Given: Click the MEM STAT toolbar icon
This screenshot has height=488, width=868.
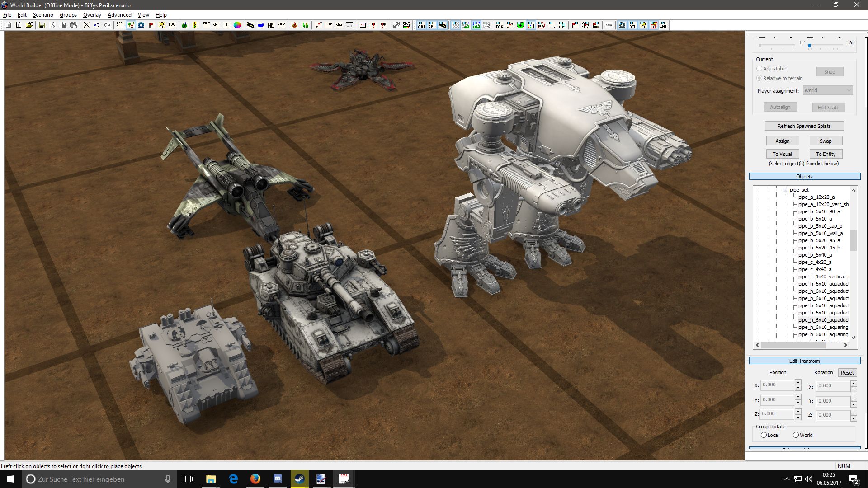Looking at the screenshot, I should 407,25.
